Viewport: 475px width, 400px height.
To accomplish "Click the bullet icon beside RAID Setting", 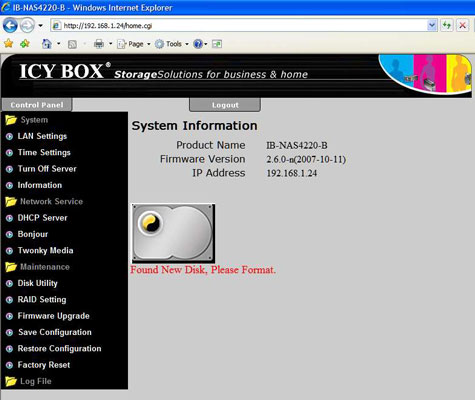I will 10,300.
